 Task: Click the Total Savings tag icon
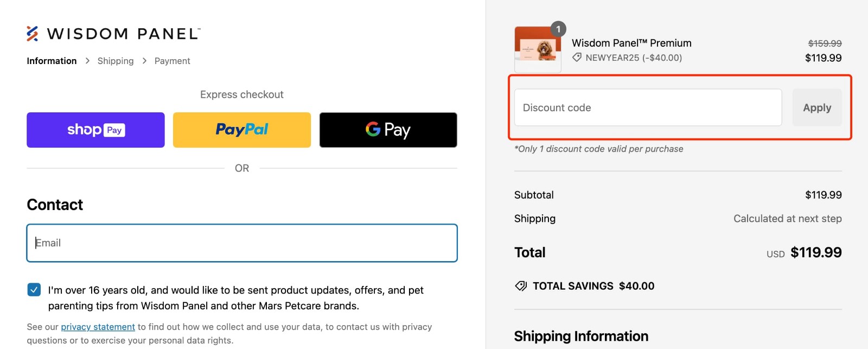point(521,285)
